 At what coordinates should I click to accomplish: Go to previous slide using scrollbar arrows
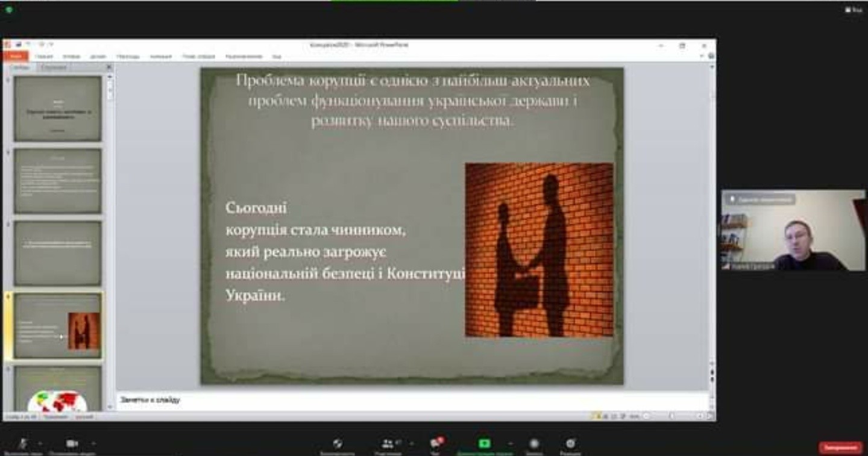pyautogui.click(x=712, y=373)
